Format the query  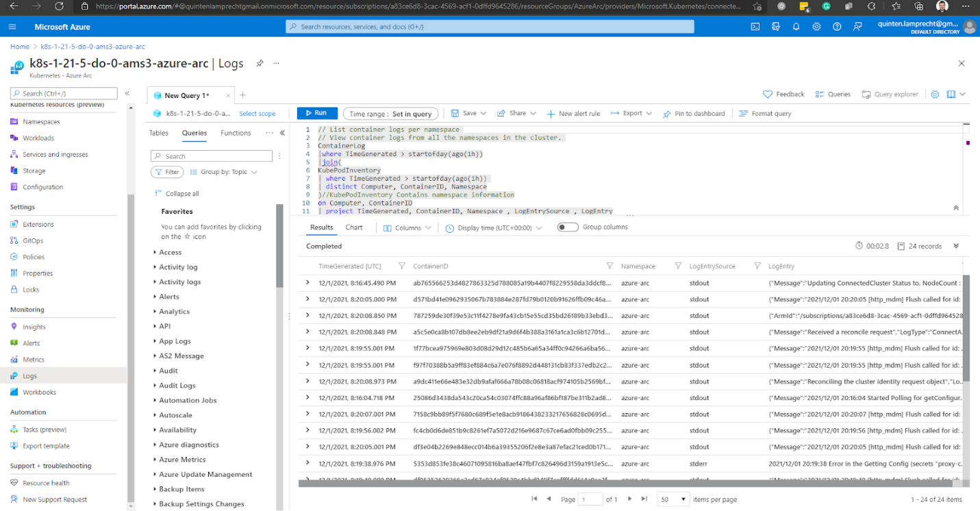click(765, 114)
